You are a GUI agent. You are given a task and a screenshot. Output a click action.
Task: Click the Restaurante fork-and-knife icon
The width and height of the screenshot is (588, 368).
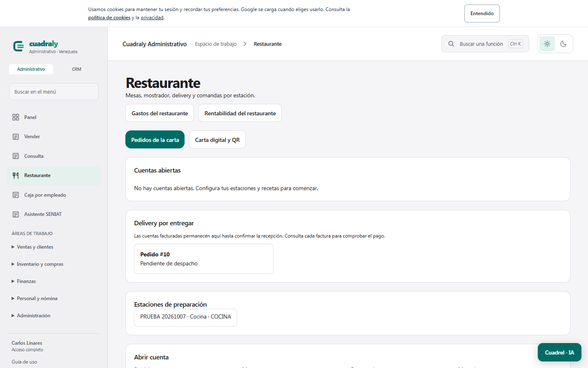coord(16,175)
